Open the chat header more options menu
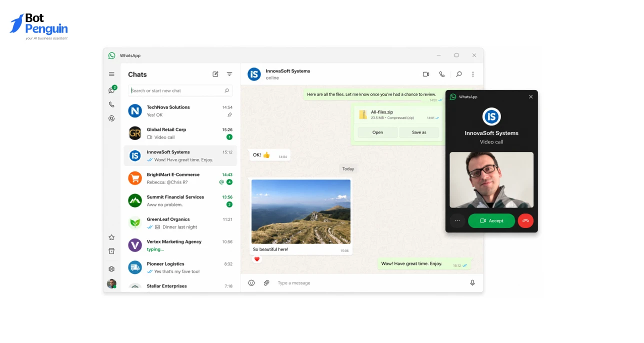 (x=473, y=74)
